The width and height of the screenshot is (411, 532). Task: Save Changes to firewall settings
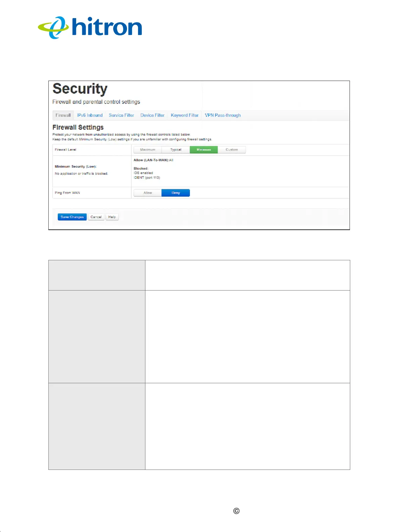(72, 217)
